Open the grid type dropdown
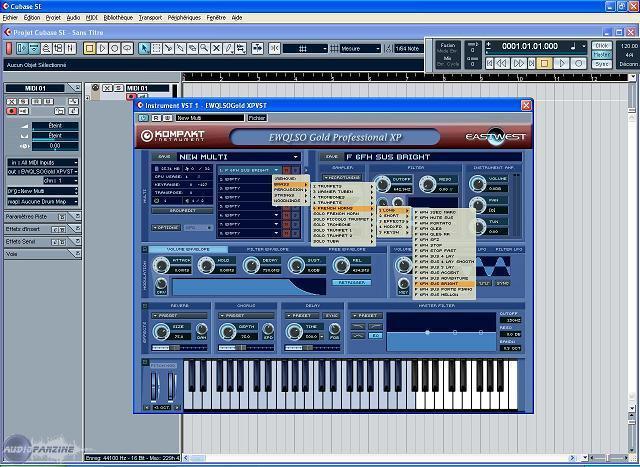The image size is (640, 467). pyautogui.click(x=305, y=49)
